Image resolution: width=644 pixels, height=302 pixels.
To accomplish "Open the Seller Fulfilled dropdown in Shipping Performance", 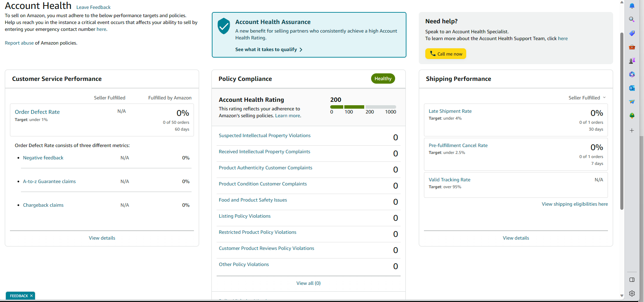I will click(x=587, y=98).
